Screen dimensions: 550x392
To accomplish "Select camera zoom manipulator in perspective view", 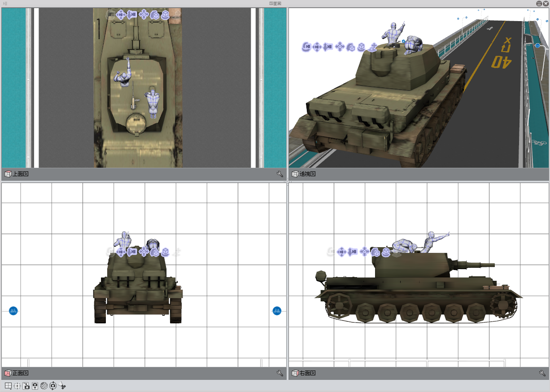I will tap(328, 47).
